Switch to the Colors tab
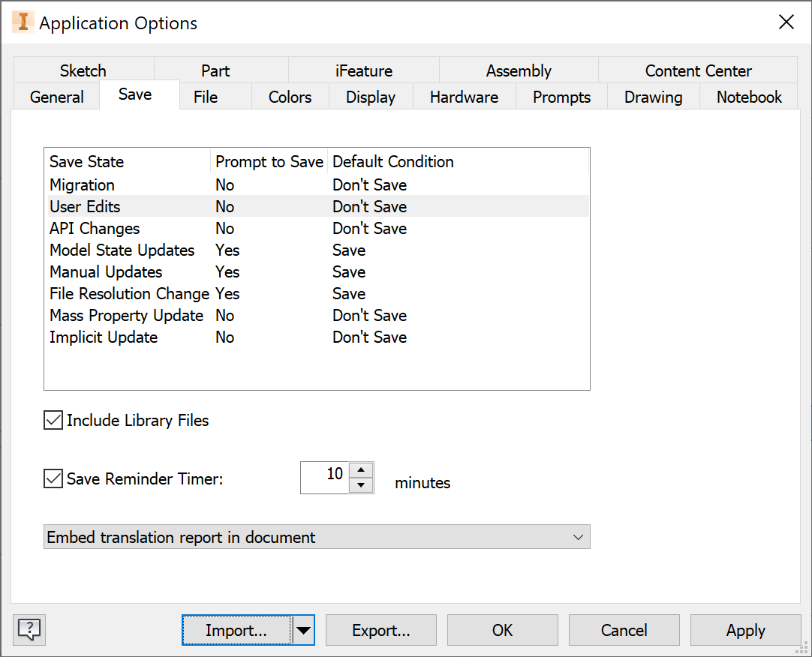The image size is (812, 657). (290, 97)
